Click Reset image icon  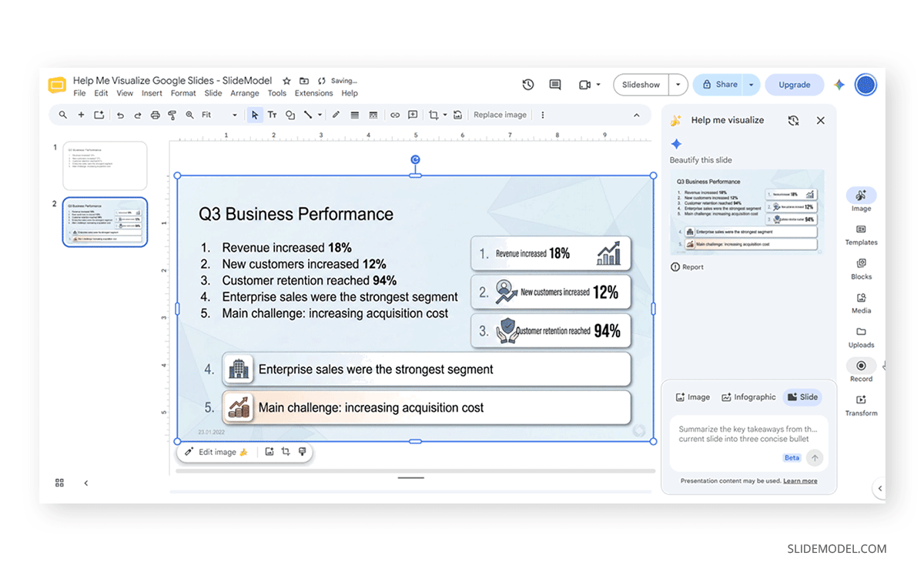(x=457, y=115)
